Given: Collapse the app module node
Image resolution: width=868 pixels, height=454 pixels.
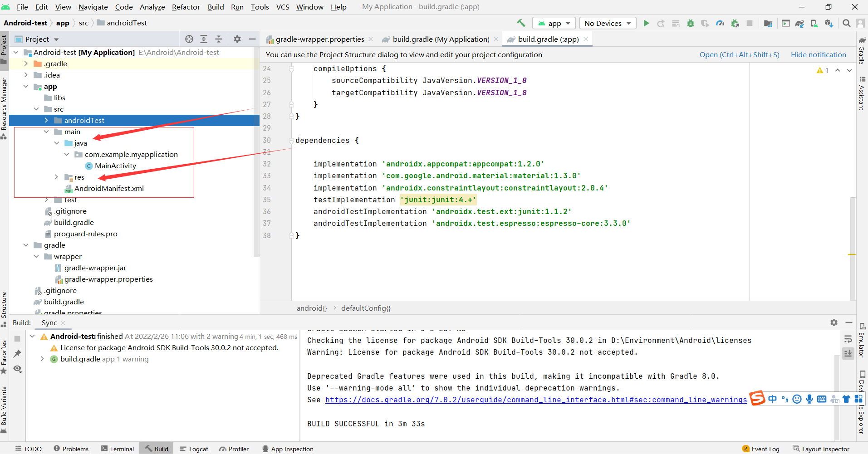Looking at the screenshot, I should click(26, 86).
